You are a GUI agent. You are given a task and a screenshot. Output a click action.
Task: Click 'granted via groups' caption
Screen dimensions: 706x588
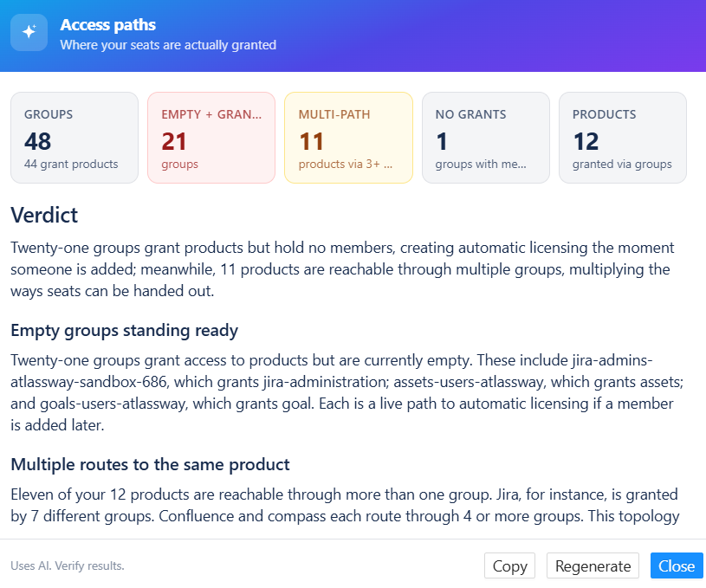click(x=622, y=164)
